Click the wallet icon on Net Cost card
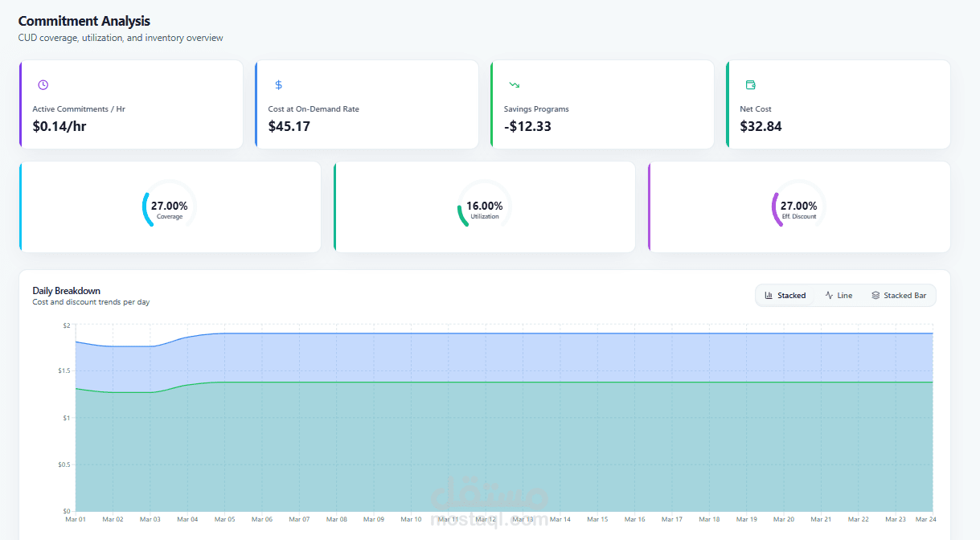Image resolution: width=980 pixels, height=540 pixels. [751, 85]
